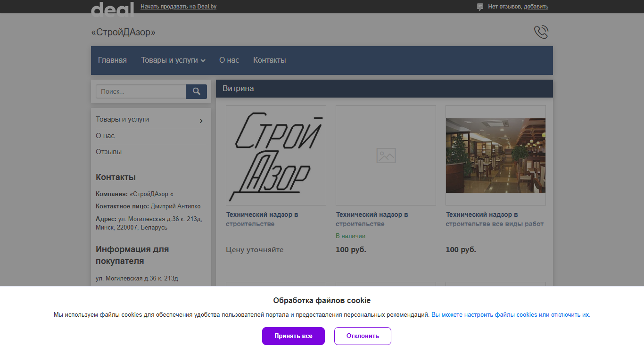The width and height of the screenshot is (644, 362).
Task: Open the placeholder image of the middle product
Action: [386, 155]
